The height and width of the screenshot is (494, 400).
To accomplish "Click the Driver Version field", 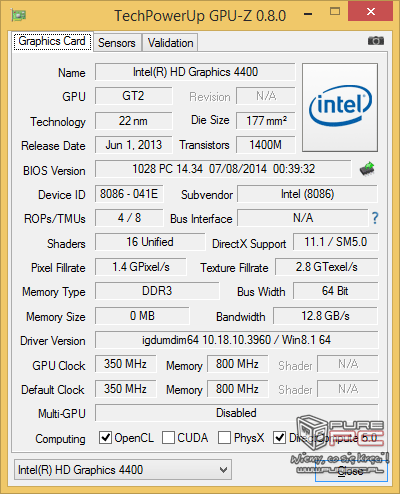I will pos(237,340).
